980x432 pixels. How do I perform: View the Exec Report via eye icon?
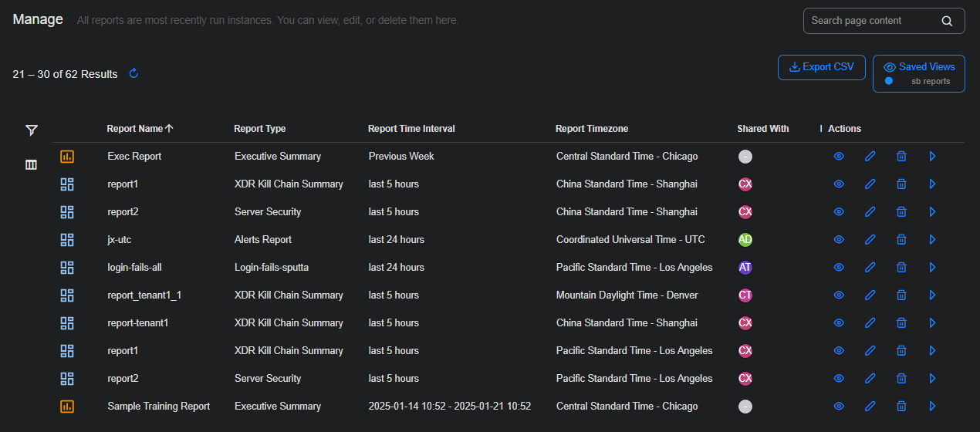[x=839, y=157]
